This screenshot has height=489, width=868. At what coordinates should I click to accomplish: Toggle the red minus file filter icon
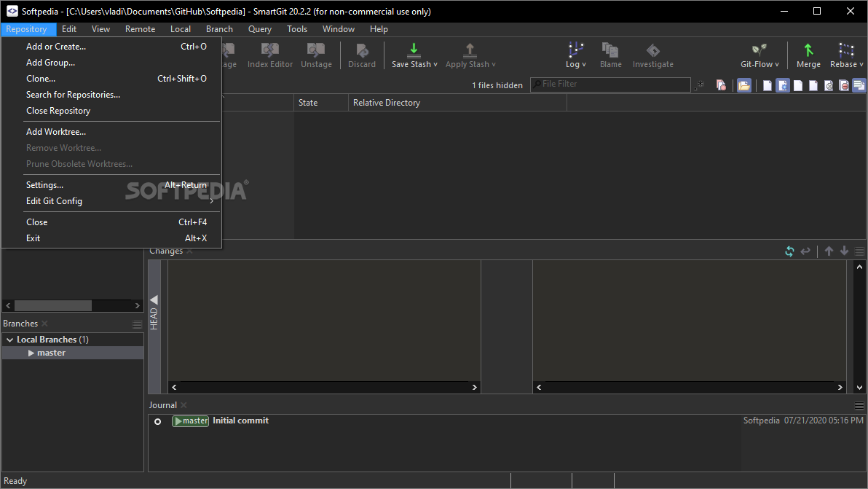coord(844,85)
